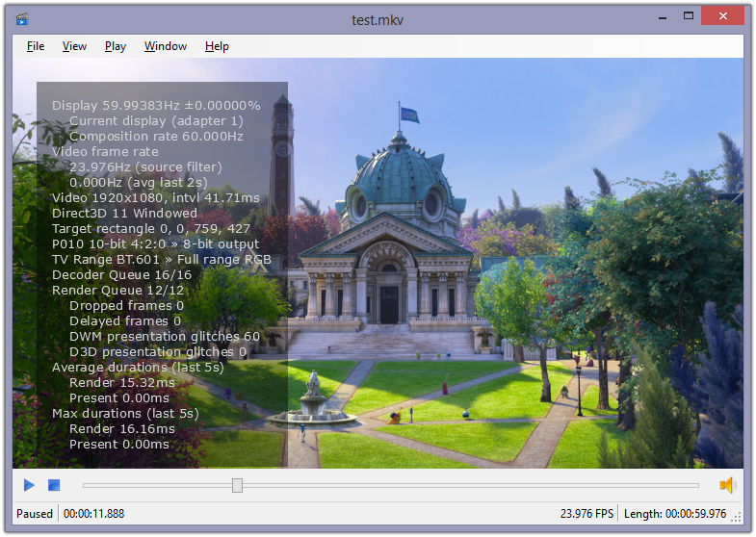Mute audio with the speaker icon

727,485
